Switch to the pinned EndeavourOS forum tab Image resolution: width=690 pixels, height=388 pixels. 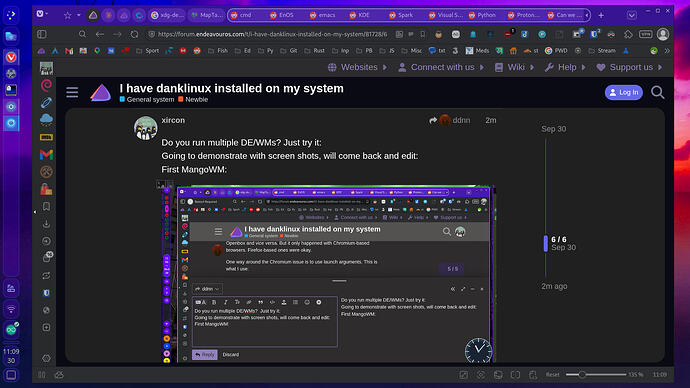coord(93,15)
